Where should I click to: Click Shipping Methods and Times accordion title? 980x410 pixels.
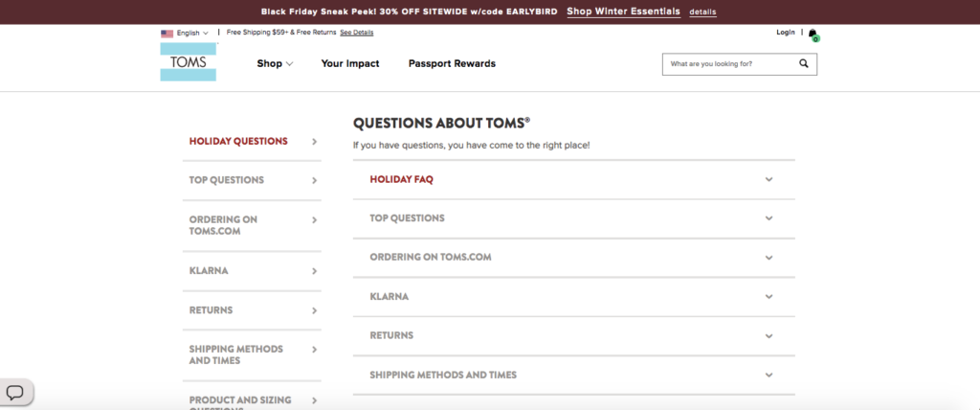[x=443, y=375]
